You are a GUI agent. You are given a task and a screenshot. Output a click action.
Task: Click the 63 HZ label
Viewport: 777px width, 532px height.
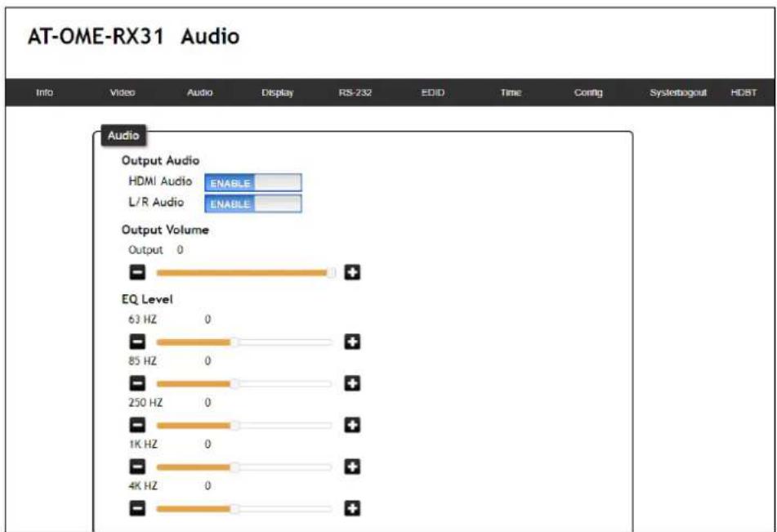(142, 320)
